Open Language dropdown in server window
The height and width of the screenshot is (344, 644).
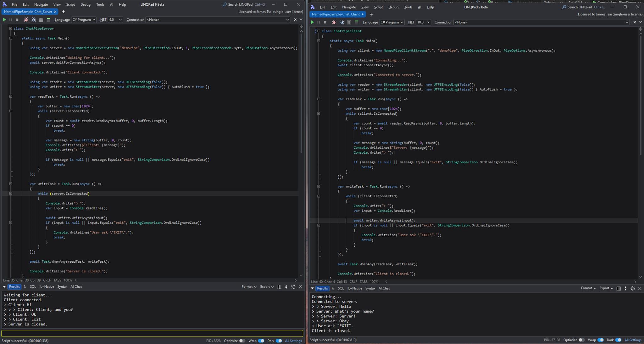[x=84, y=19]
